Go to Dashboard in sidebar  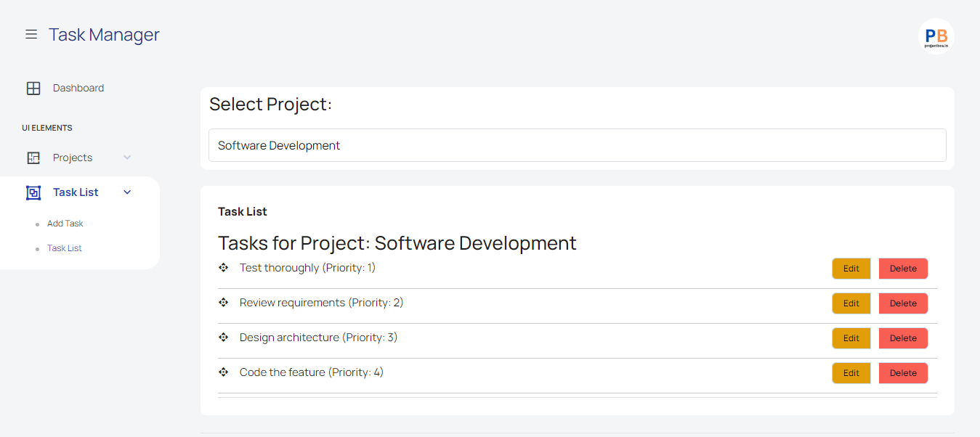coord(78,88)
